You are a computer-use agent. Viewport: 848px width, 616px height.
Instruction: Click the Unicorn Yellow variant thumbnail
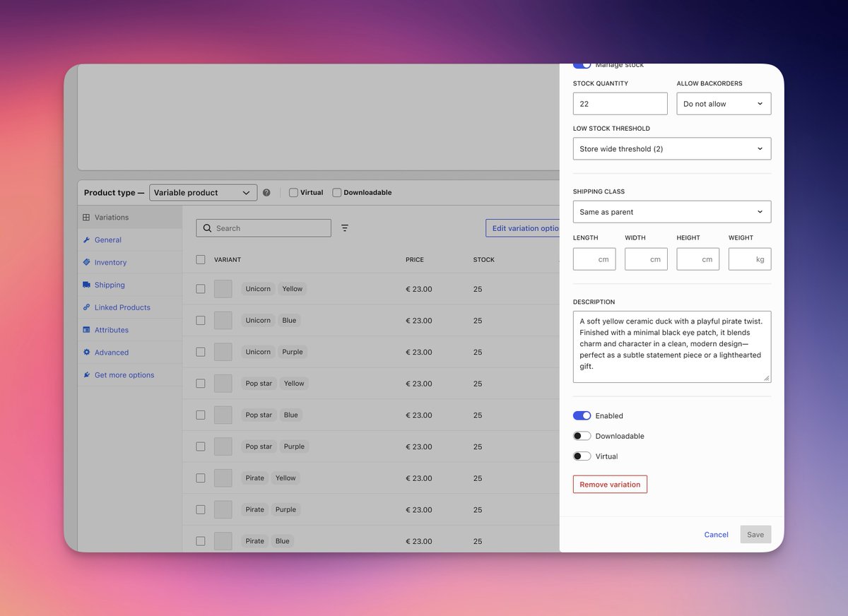[223, 289]
